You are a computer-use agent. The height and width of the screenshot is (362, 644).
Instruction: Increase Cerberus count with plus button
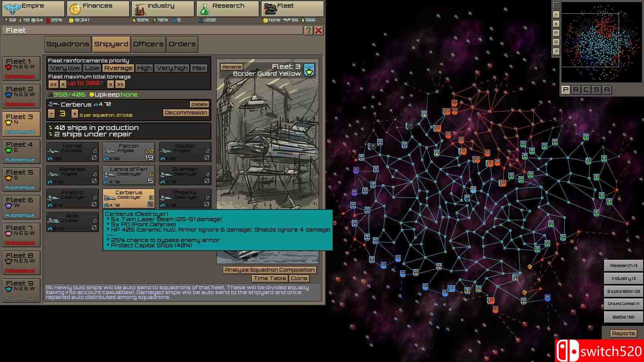74,114
